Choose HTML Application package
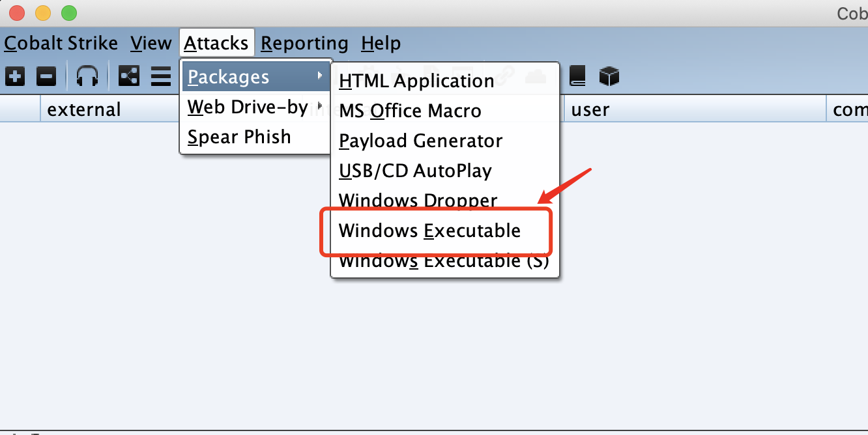This screenshot has width=868, height=435. (416, 81)
